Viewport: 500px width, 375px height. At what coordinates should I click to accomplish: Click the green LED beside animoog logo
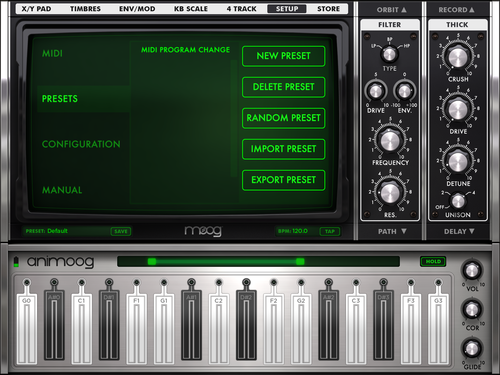(16, 262)
